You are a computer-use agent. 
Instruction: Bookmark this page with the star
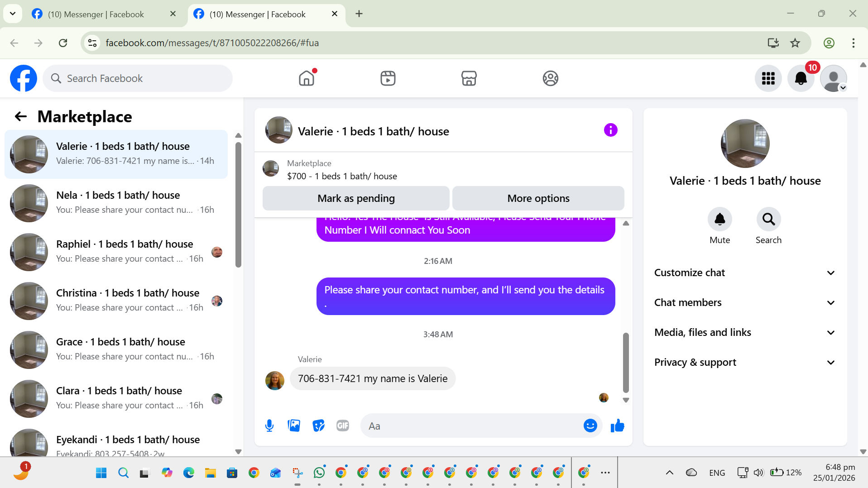coord(795,43)
